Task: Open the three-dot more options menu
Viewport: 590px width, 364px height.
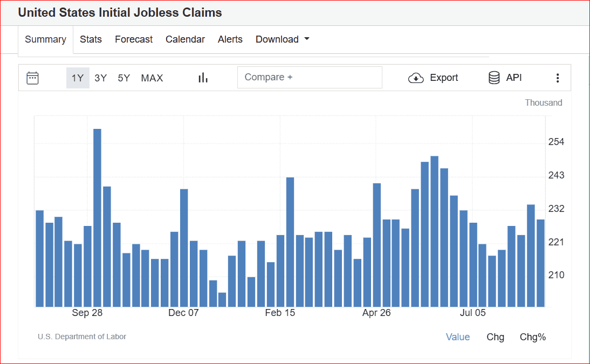Action: tap(558, 78)
